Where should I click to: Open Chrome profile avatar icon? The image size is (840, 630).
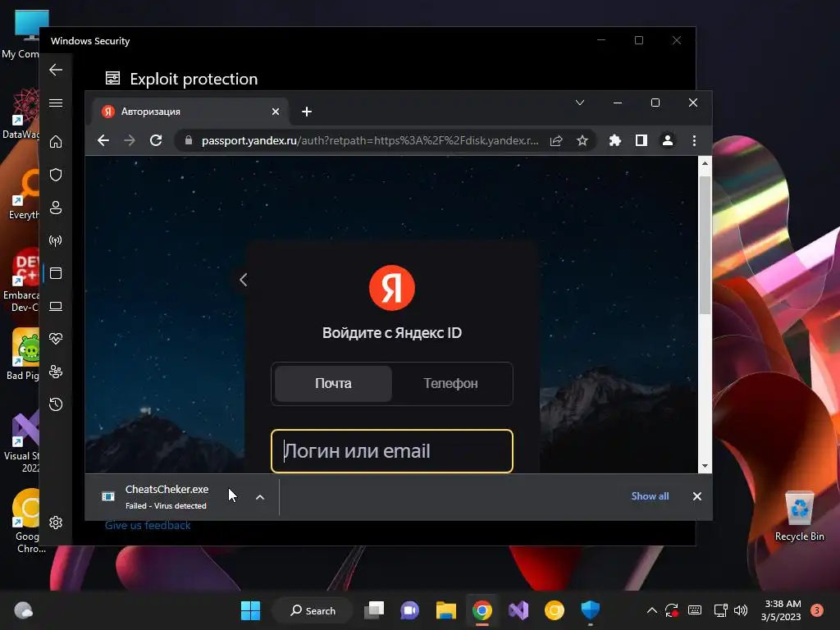tap(668, 140)
